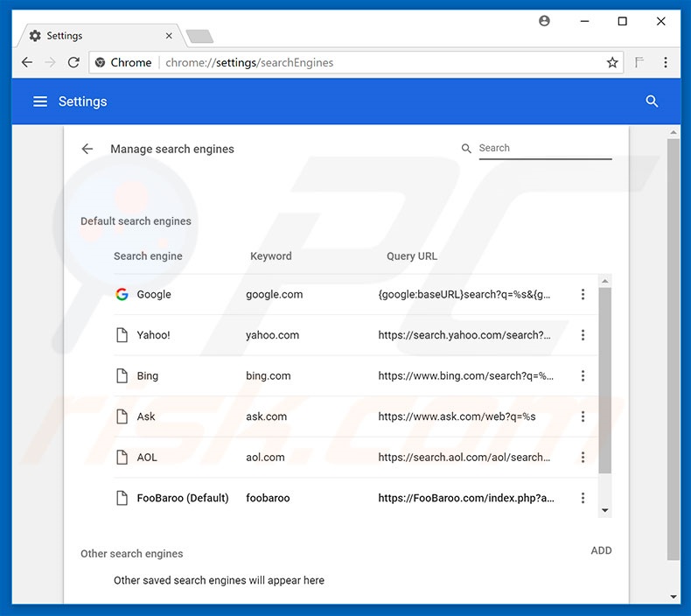691x616 pixels.
Task: Click the keyword google.com
Action: pyautogui.click(x=274, y=294)
